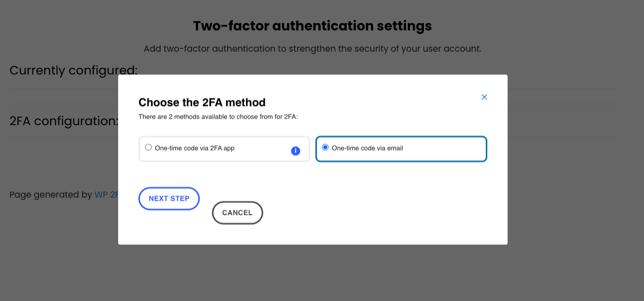Screen dimensions: 644x301
Task: Click the "There are 2 methods available" text
Action: click(218, 117)
